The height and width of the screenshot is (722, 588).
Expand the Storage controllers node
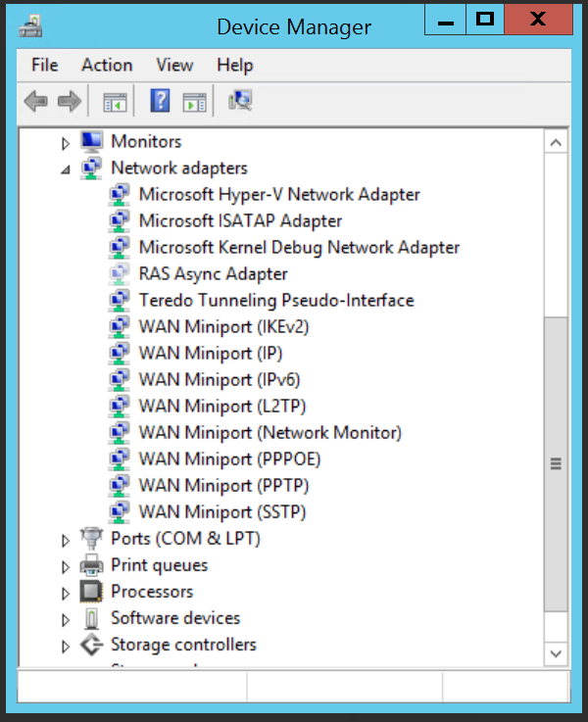66,647
